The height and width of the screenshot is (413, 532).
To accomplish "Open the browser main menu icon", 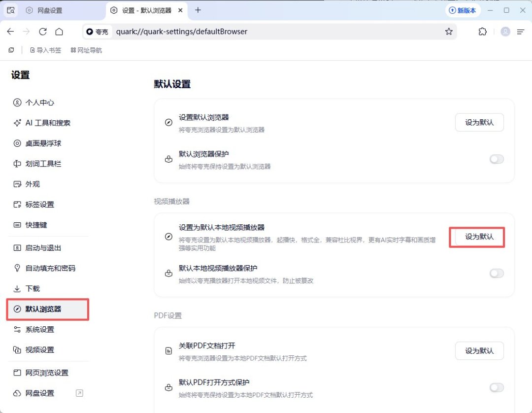I will point(521,32).
